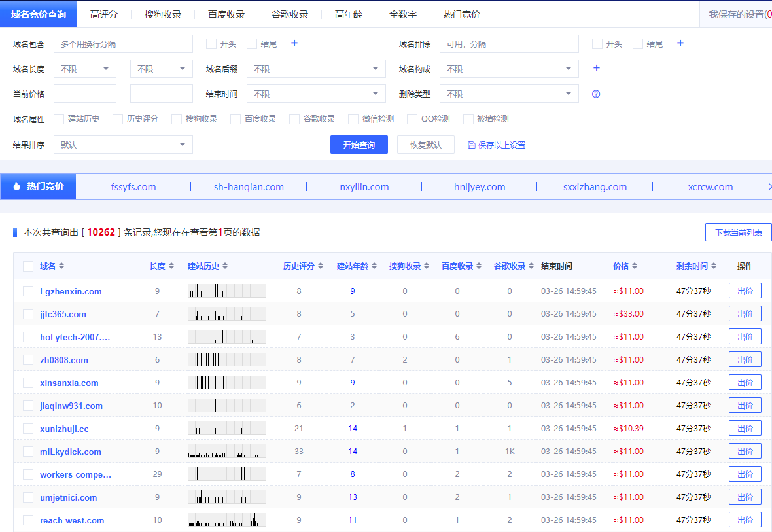View history chart for Lgzhenxin.com
This screenshot has height=532, width=772.
[227, 291]
